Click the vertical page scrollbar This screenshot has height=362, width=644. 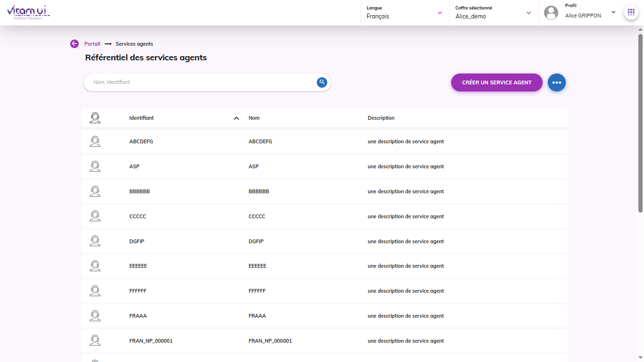pos(640,123)
